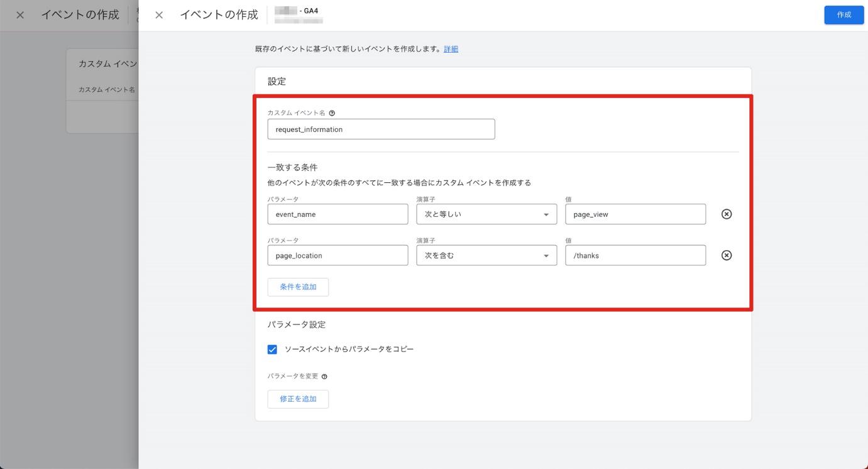Click the 条件を追加 button
The height and width of the screenshot is (469, 868).
298,287
